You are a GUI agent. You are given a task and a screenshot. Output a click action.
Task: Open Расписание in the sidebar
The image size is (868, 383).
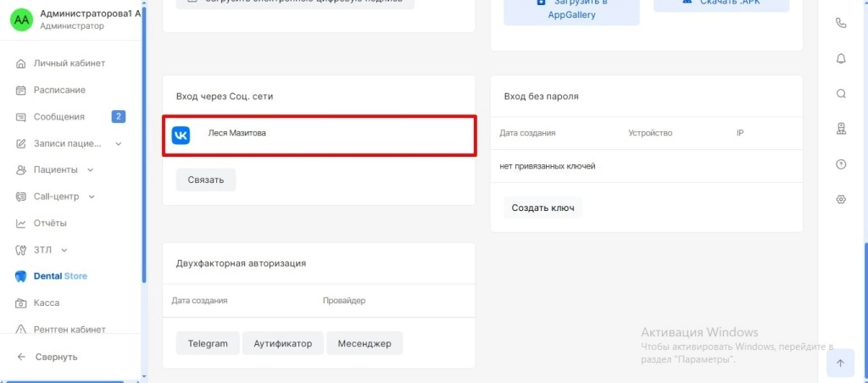point(59,90)
